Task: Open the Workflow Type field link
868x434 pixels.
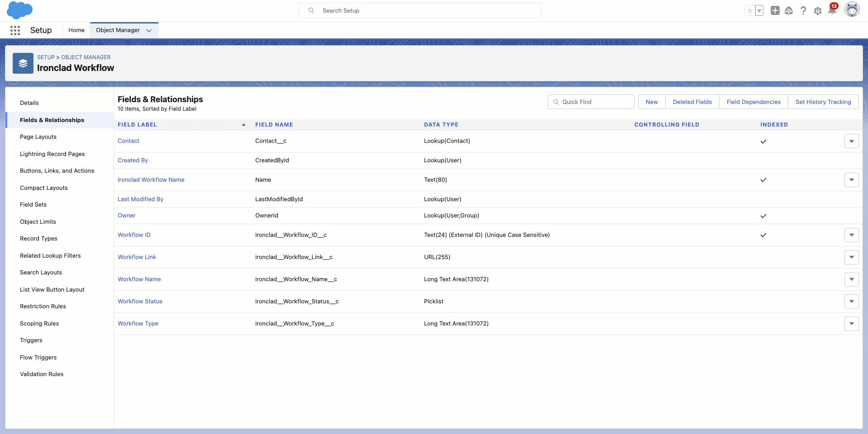Action: click(x=138, y=324)
